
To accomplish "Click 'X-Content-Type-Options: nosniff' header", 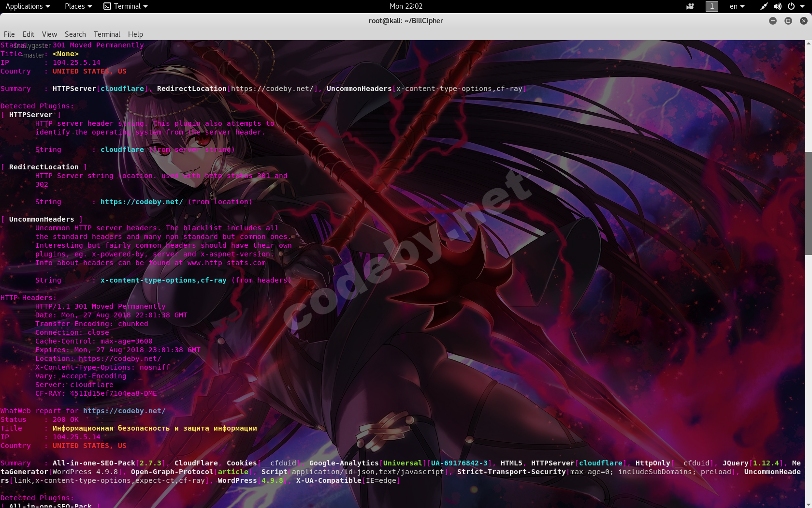I will [102, 367].
